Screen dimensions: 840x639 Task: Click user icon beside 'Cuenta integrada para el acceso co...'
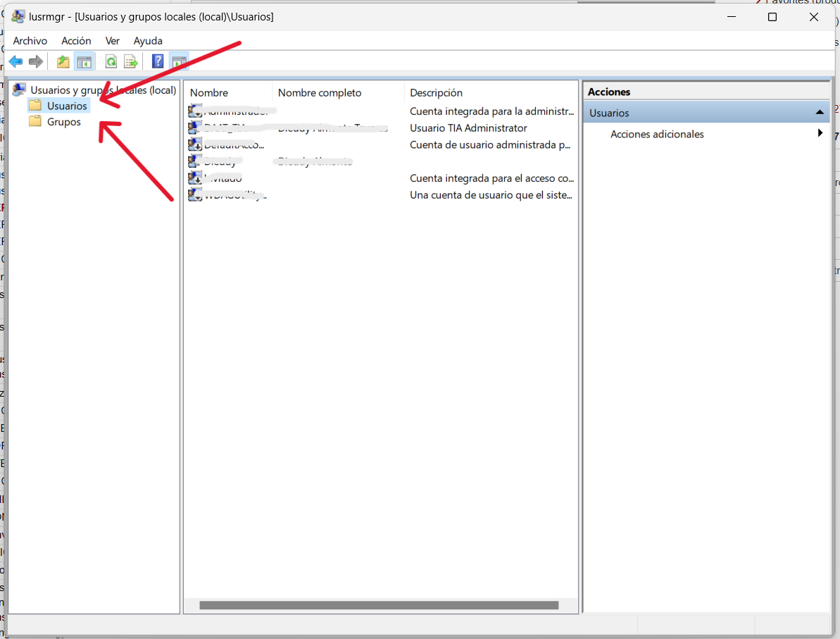[x=195, y=178]
